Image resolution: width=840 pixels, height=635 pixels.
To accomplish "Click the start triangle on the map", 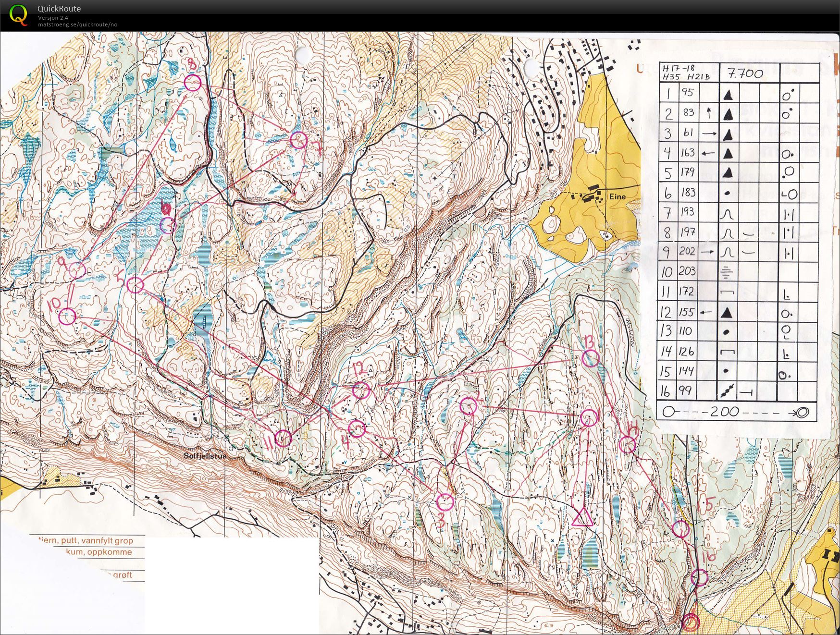I will pos(582,518).
